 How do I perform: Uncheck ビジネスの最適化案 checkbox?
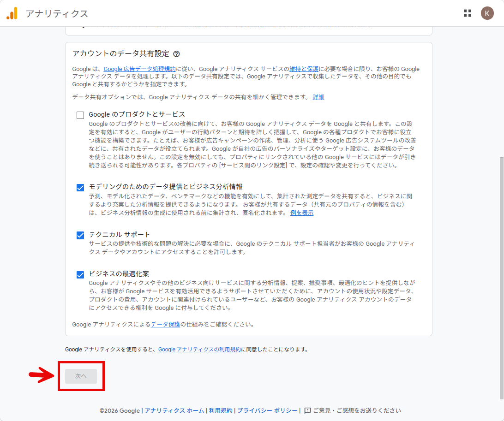80,274
